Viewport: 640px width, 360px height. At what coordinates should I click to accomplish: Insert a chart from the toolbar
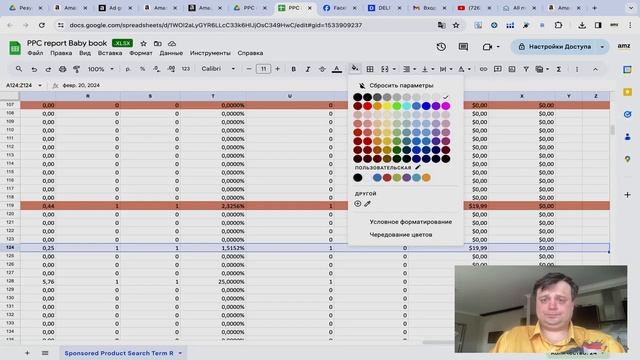(x=512, y=69)
